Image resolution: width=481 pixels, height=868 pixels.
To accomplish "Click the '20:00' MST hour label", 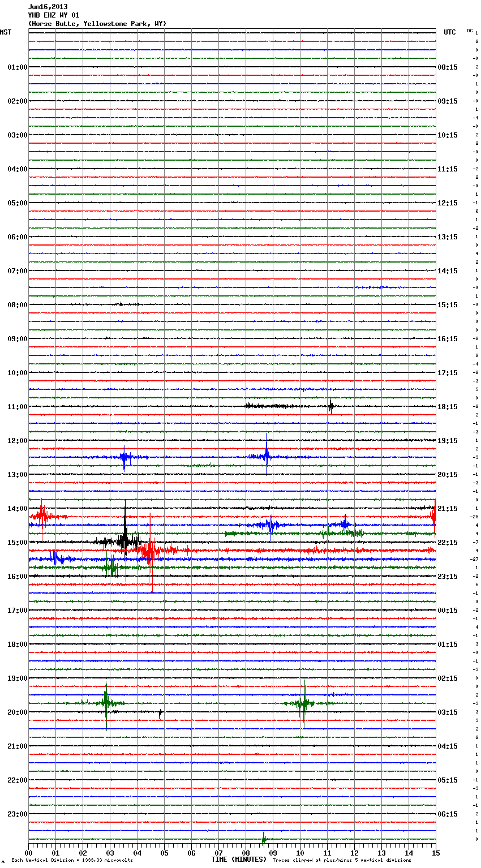I will [x=17, y=712].
